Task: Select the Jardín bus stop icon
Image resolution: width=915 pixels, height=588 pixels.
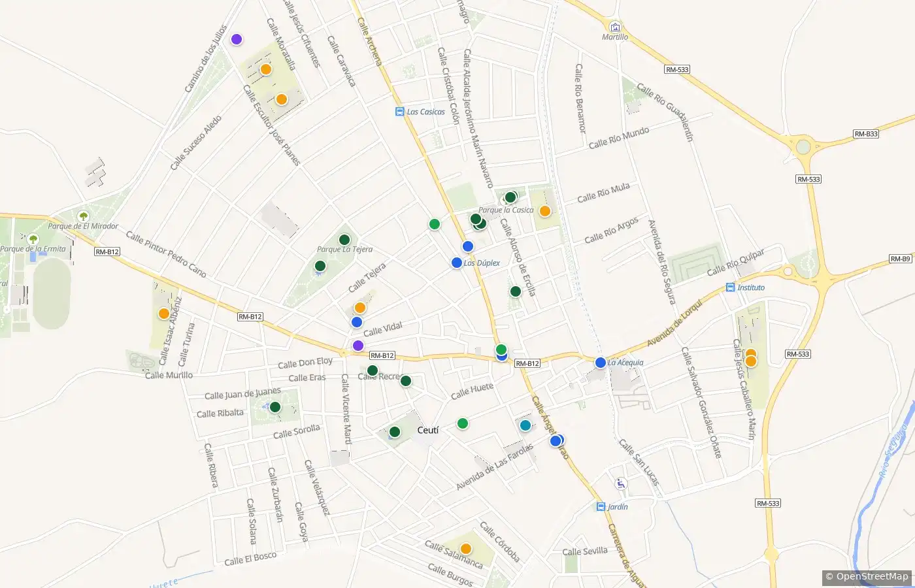Action: (x=601, y=506)
